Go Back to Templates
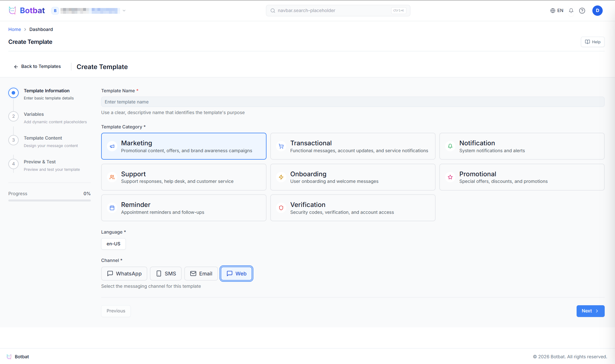 pos(38,66)
